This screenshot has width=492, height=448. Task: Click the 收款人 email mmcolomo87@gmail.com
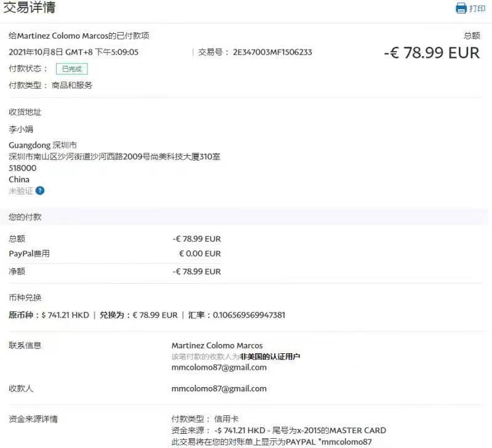coord(219,389)
